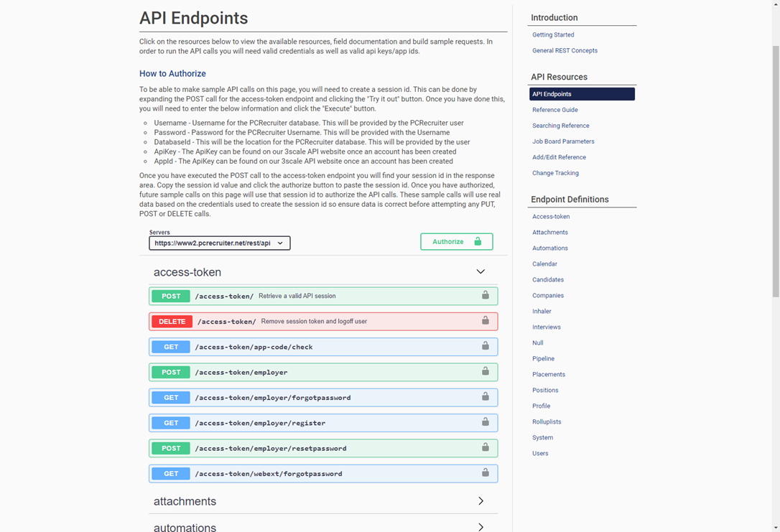
Task: Click lock icon for webext/forgotpassword endpoint
Action: click(x=486, y=473)
